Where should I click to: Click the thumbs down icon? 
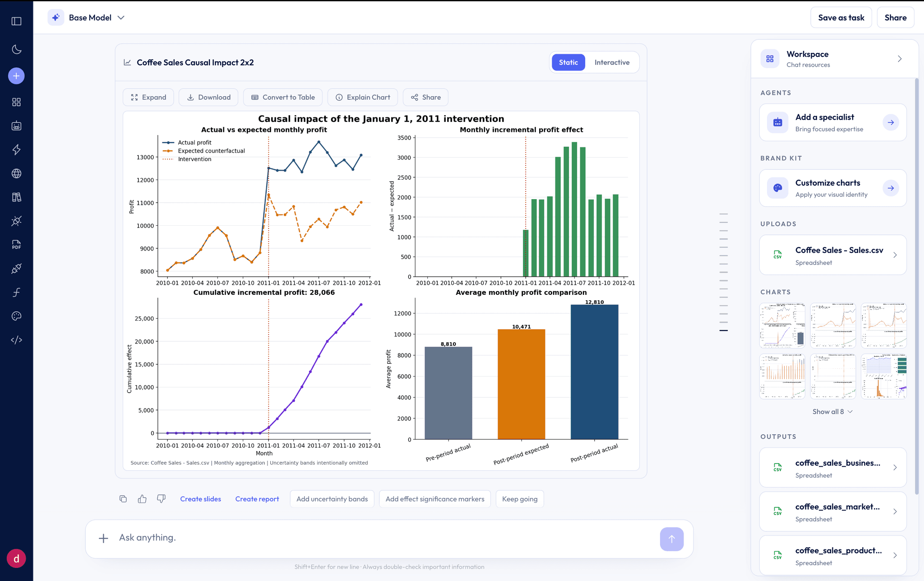[x=161, y=499]
